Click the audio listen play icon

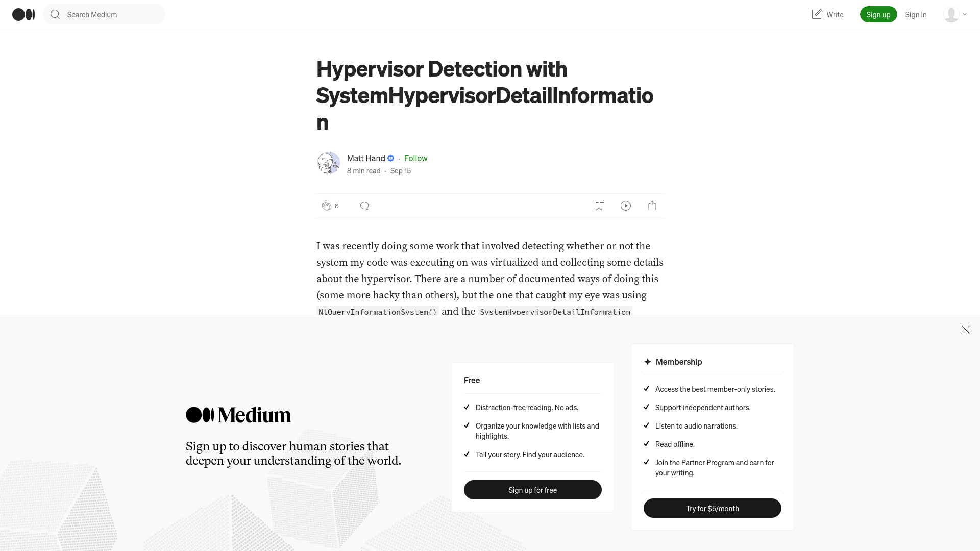[x=625, y=205]
